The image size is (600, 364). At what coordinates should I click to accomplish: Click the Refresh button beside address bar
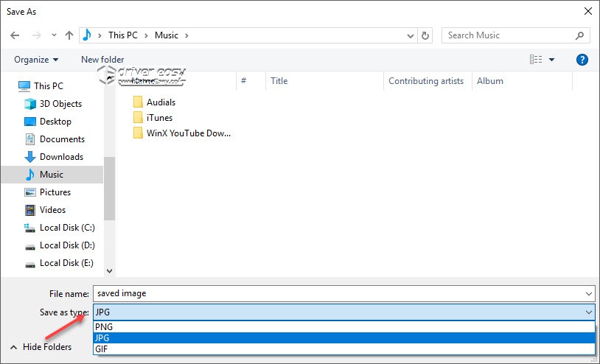click(x=425, y=35)
